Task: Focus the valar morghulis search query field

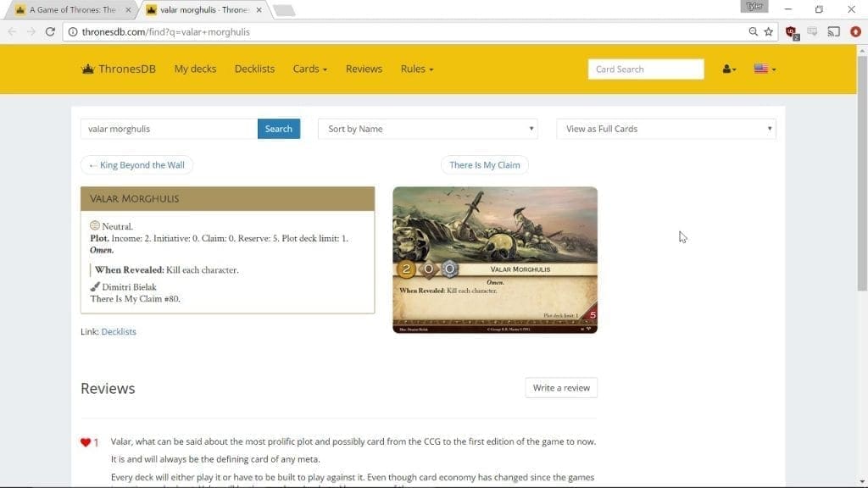Action: point(169,129)
